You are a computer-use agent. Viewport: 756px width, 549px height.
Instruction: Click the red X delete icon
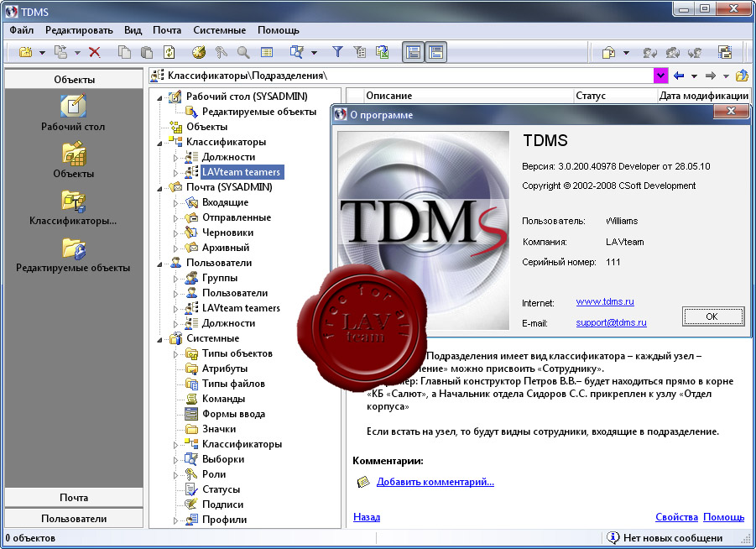click(95, 52)
